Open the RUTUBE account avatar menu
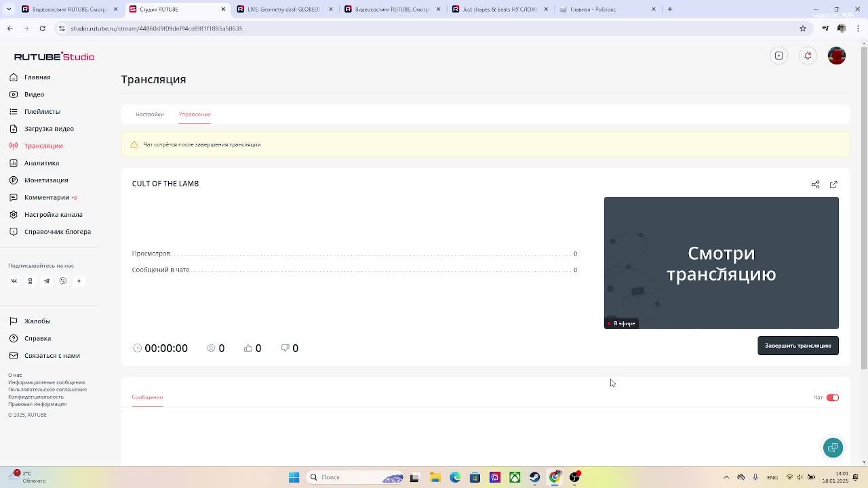 coord(837,56)
